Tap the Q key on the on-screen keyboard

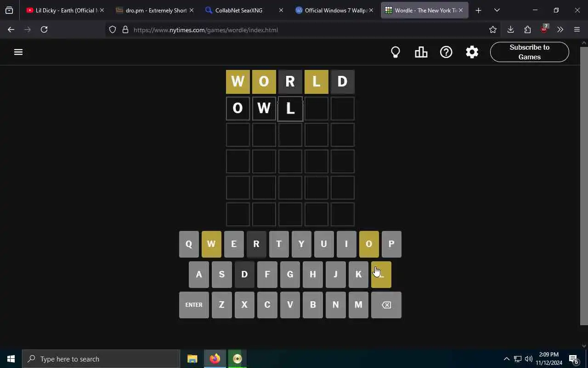[189, 244]
